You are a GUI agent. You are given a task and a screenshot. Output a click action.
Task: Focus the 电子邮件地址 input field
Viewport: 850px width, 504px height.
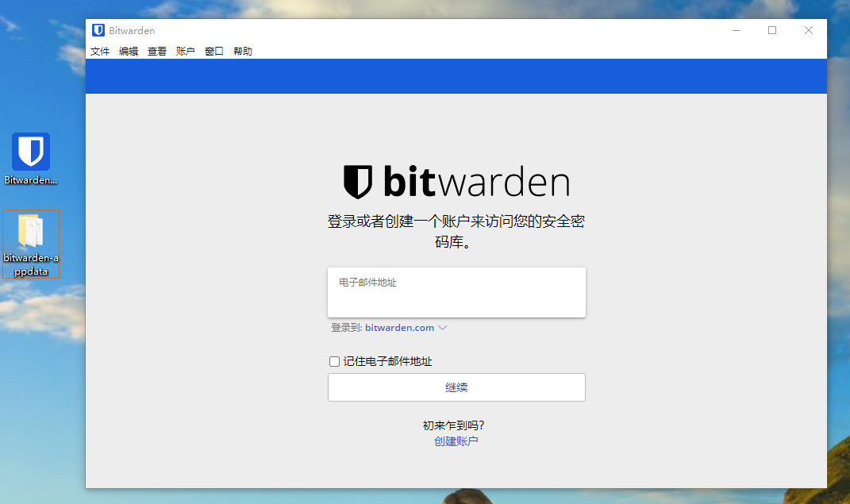pyautogui.click(x=456, y=292)
